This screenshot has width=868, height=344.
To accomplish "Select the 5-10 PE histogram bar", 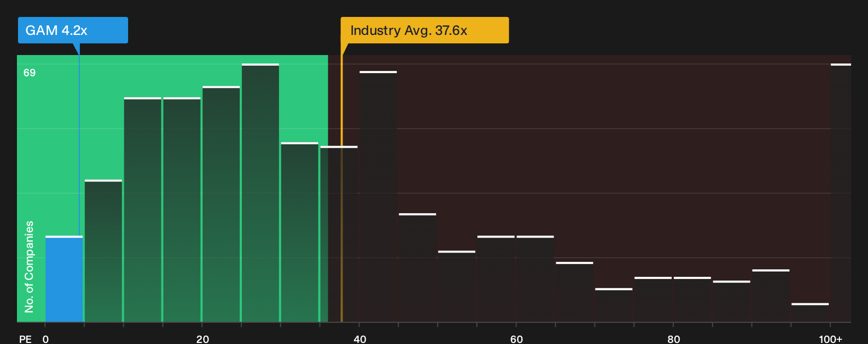I will (x=103, y=251).
